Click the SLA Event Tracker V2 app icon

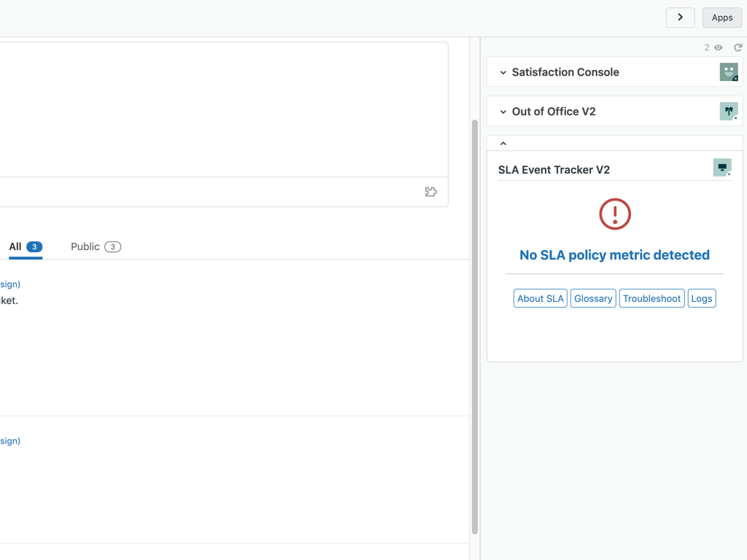(x=721, y=168)
